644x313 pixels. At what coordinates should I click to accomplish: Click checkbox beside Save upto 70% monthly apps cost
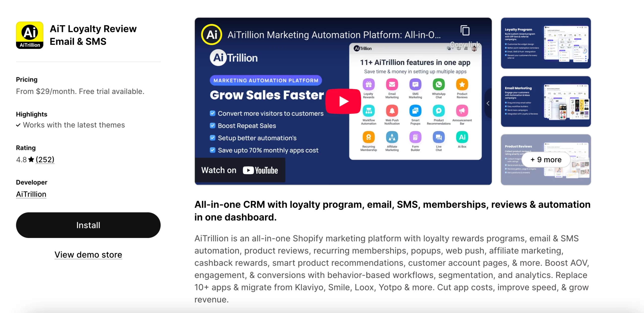click(x=213, y=150)
